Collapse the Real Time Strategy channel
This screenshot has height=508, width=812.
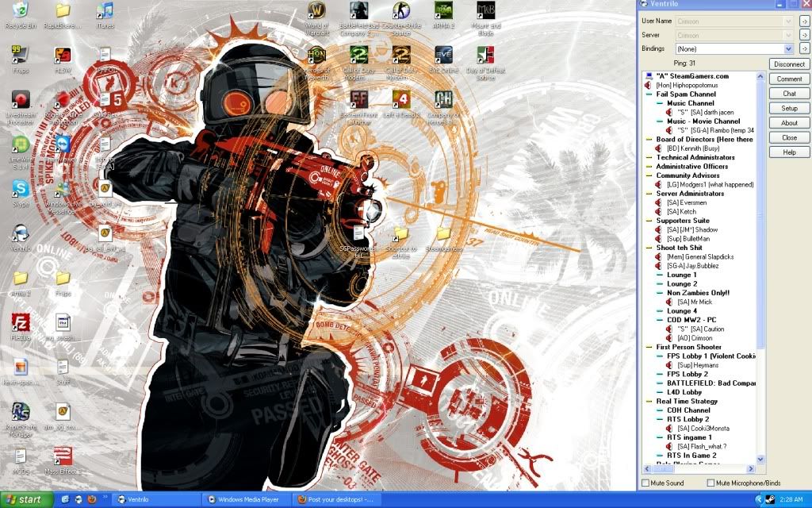point(649,401)
